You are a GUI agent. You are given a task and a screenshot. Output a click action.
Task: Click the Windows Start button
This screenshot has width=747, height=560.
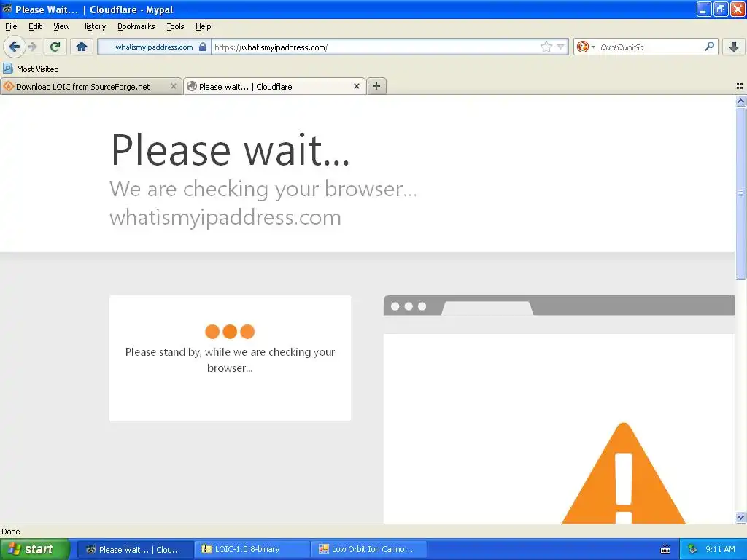(x=34, y=549)
